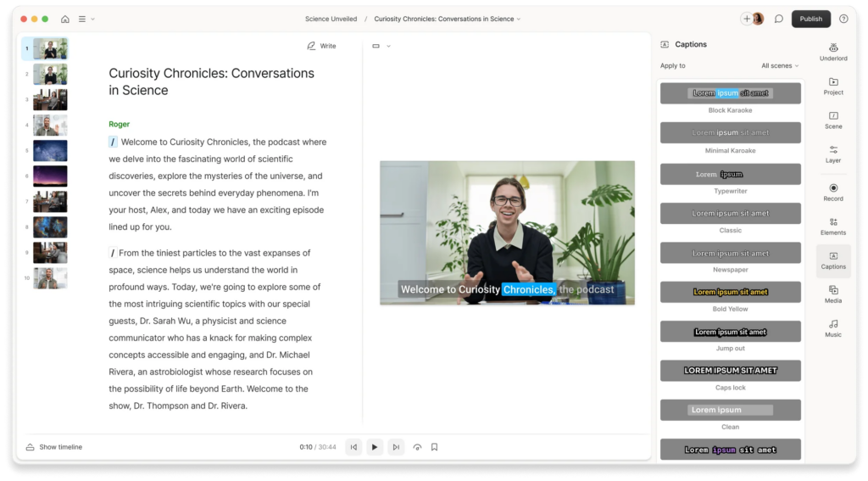Open the help question mark
Viewport: 868px width, 481px height.
pos(843,19)
